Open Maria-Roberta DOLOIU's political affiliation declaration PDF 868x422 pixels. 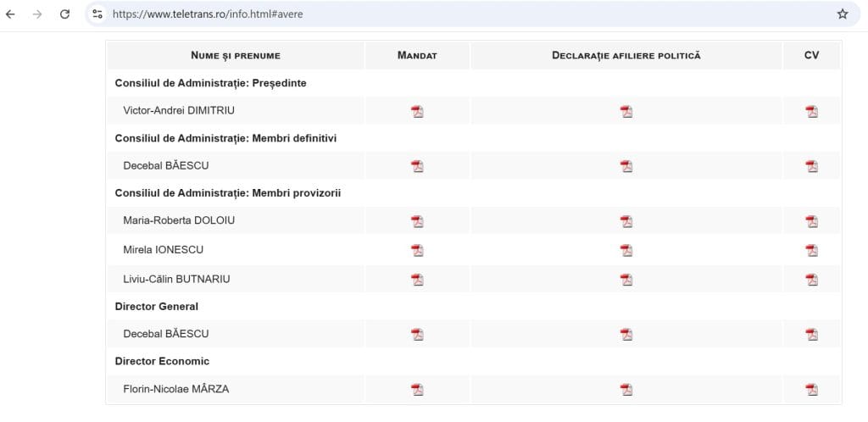click(626, 222)
